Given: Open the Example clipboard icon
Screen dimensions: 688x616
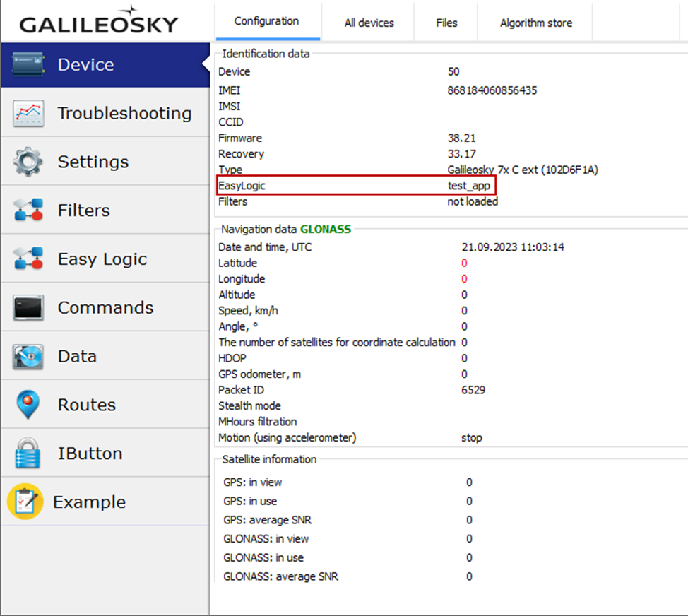Looking at the screenshot, I should click(25, 502).
